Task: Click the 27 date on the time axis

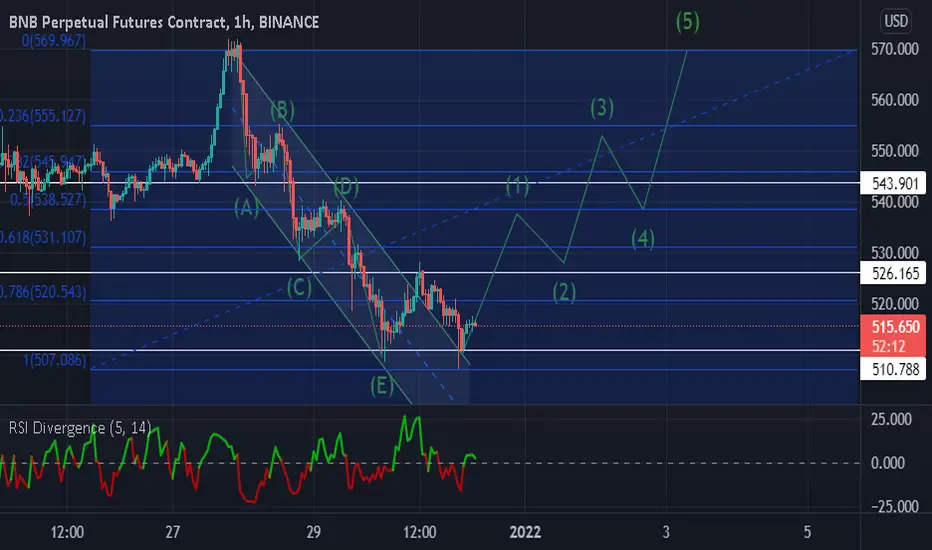Action: click(172, 532)
